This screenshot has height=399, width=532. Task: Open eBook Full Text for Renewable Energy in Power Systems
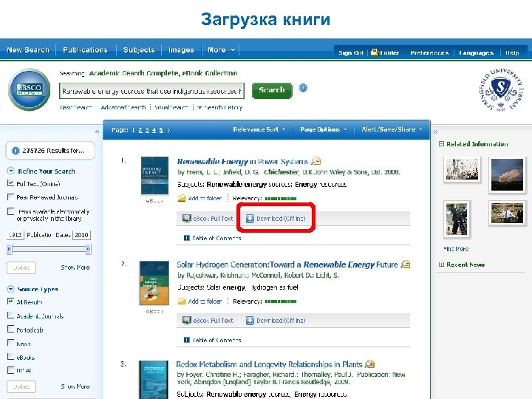point(208,219)
